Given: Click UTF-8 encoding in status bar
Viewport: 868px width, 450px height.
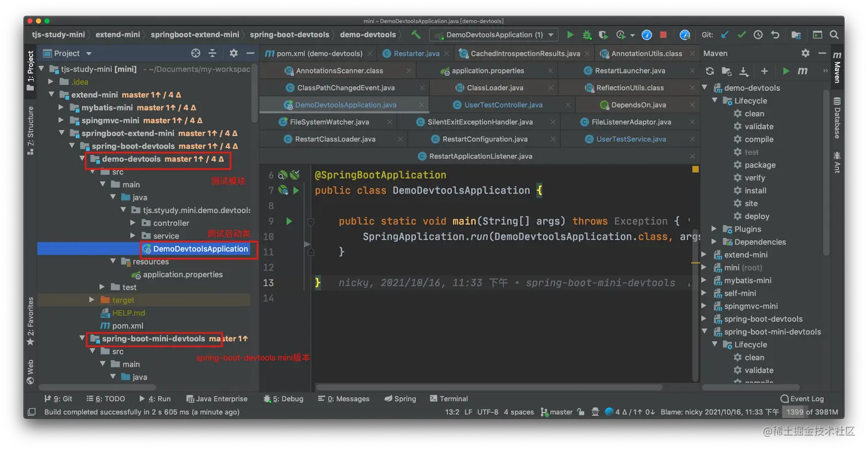Looking at the screenshot, I should point(487,412).
